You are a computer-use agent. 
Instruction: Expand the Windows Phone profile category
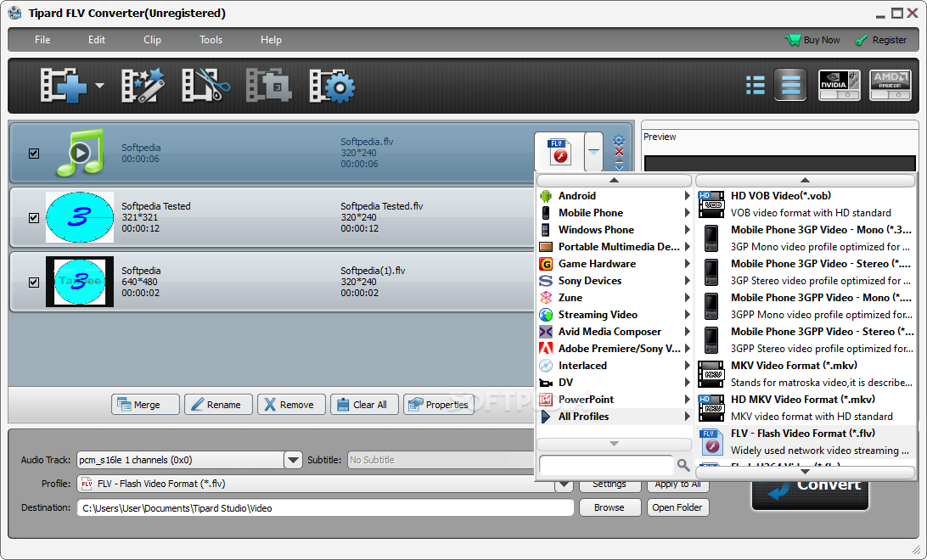click(615, 230)
